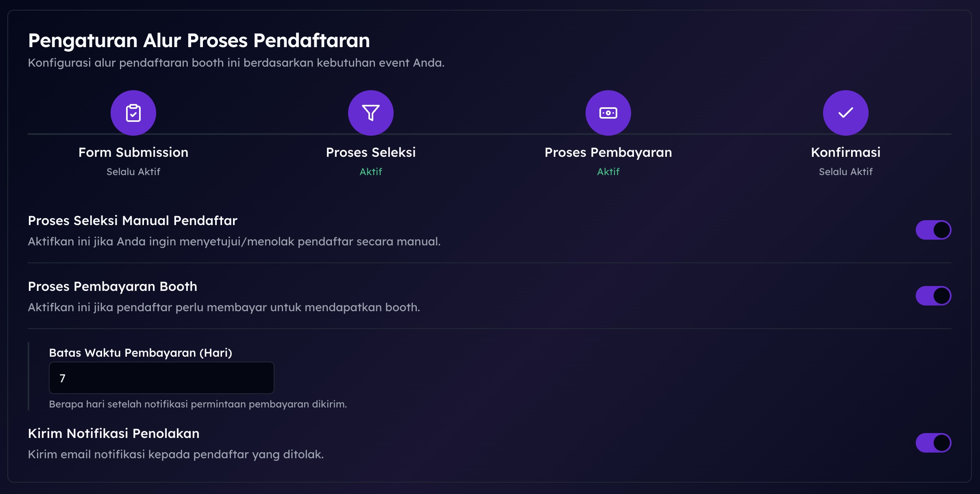This screenshot has width=980, height=494.
Task: Select the Konfirmasi step label
Action: coord(846,152)
